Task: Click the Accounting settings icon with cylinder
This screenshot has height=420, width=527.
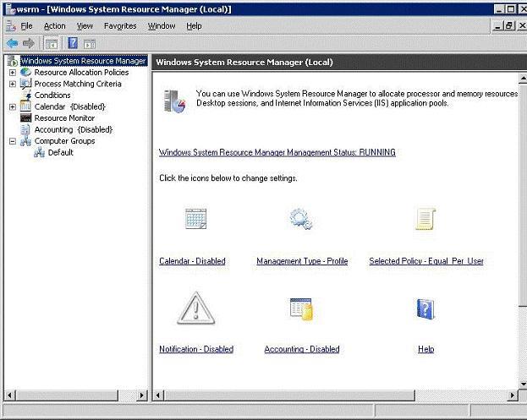Action: click(301, 308)
